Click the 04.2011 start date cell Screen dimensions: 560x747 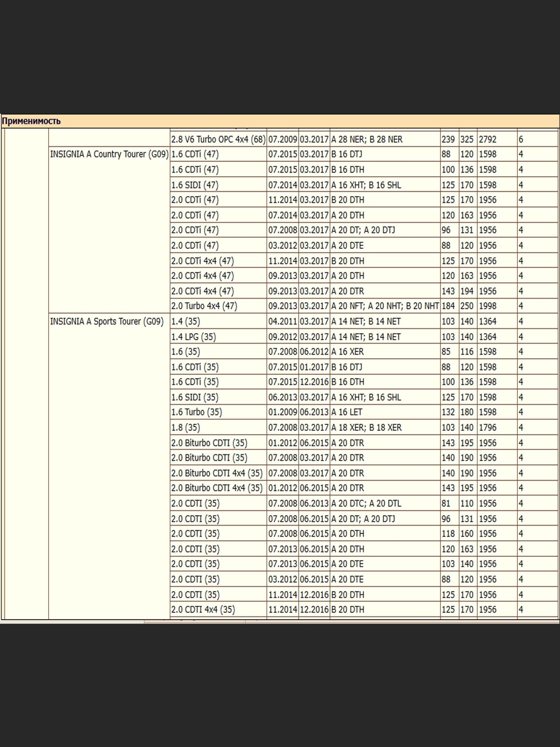(x=283, y=322)
